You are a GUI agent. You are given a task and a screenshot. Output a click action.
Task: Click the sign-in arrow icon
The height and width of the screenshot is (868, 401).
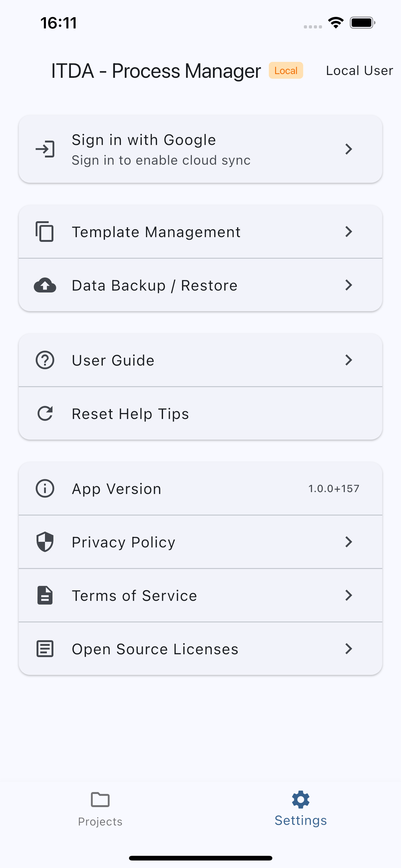45,149
